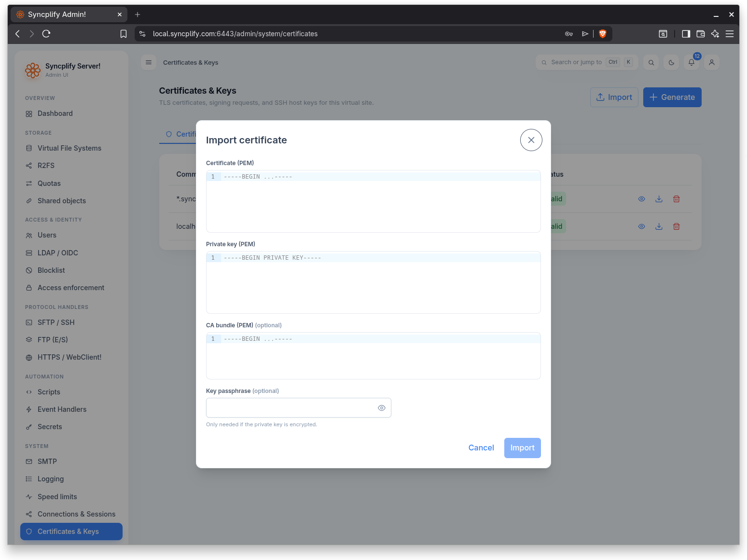This screenshot has width=747, height=560.
Task: Click into the Certificate (PEM) editor
Action: click(x=373, y=201)
